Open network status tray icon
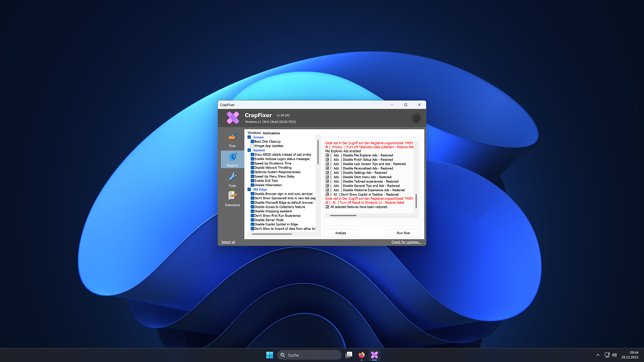The height and width of the screenshot is (362, 644). click(607, 355)
